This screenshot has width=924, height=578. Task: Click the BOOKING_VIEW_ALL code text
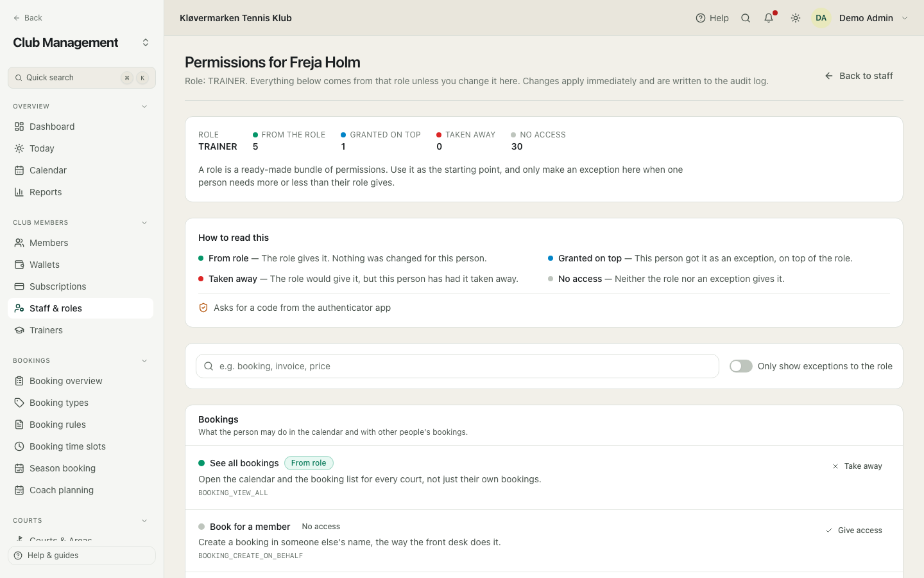(x=233, y=493)
